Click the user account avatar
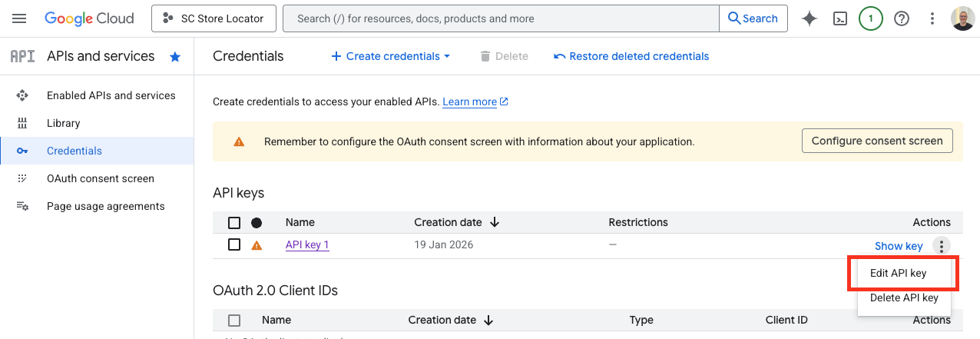Screen dimensions: 980x339 click(962, 18)
